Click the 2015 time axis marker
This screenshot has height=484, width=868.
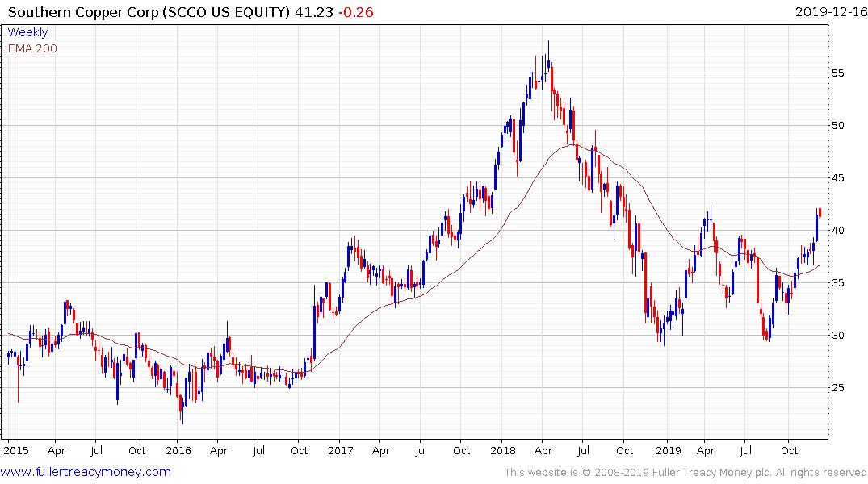pyautogui.click(x=16, y=450)
